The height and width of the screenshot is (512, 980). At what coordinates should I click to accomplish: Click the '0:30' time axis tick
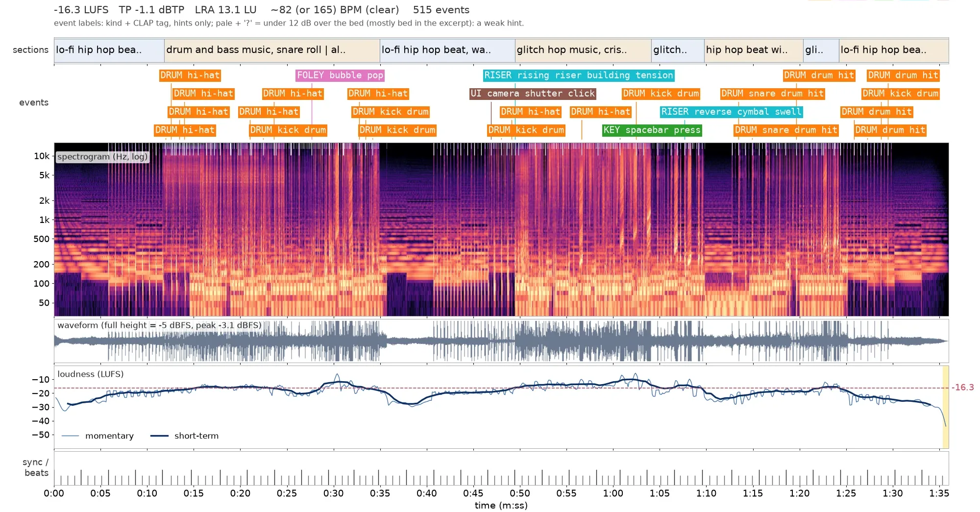tap(333, 493)
